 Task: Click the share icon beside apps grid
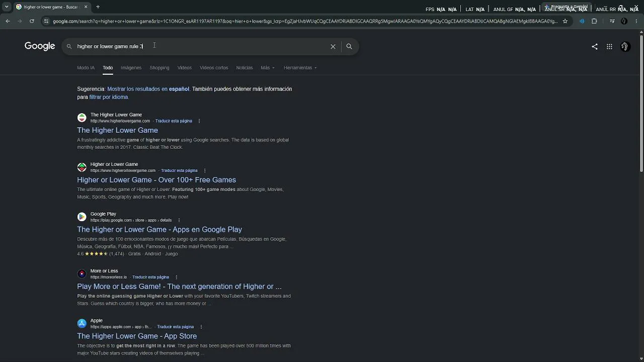pos(595,46)
